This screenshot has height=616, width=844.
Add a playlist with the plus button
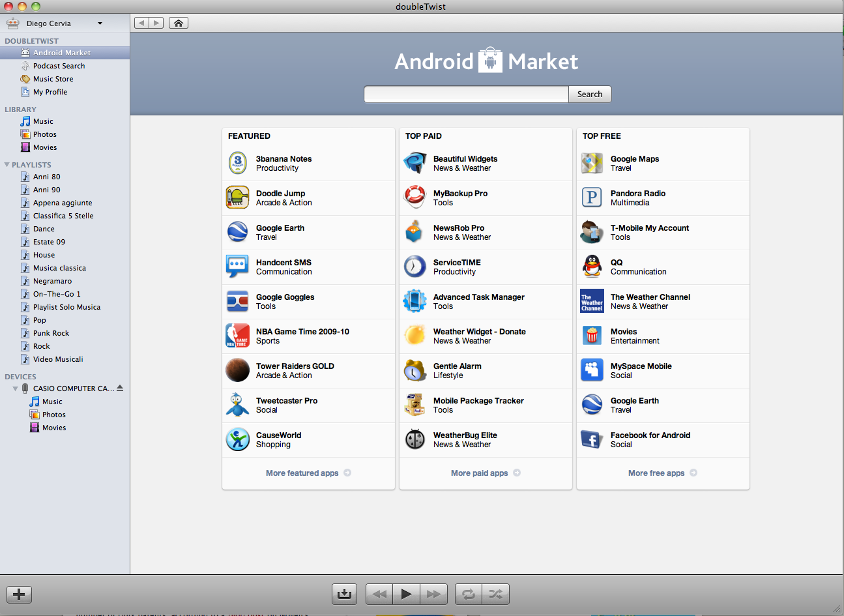[x=19, y=594]
